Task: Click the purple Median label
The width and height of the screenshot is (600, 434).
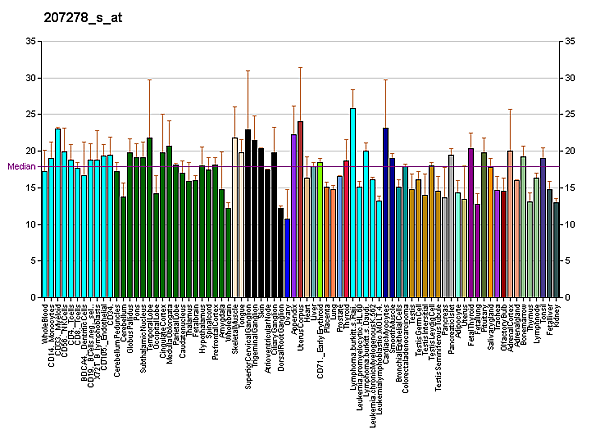Action: pyautogui.click(x=20, y=166)
